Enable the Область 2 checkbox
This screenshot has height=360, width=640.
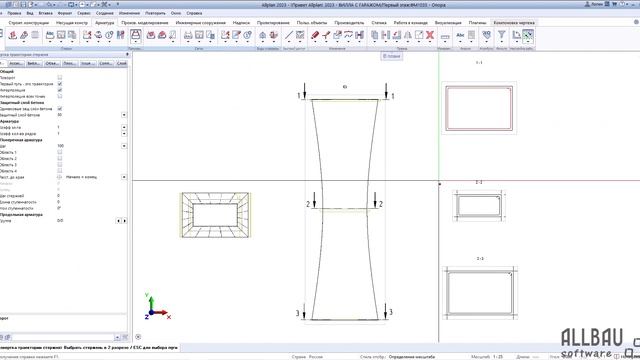pos(60,158)
